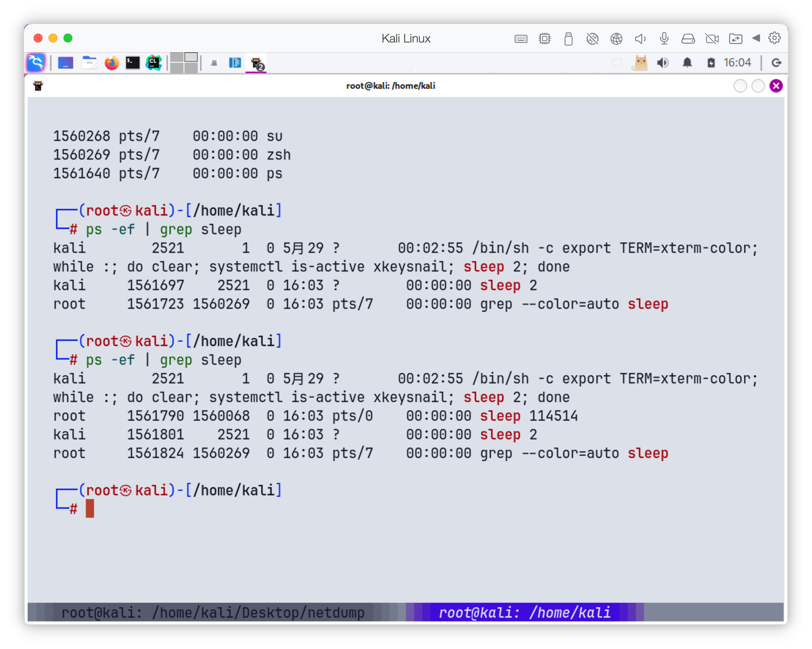Launch Firefox from the panel
This screenshot has width=812, height=649.
point(112,63)
